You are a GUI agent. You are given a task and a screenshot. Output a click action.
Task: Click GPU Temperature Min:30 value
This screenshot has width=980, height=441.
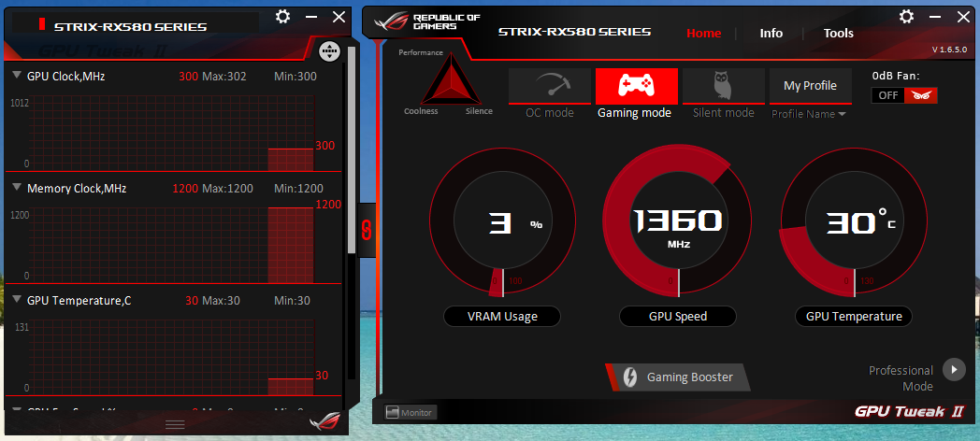coord(292,301)
